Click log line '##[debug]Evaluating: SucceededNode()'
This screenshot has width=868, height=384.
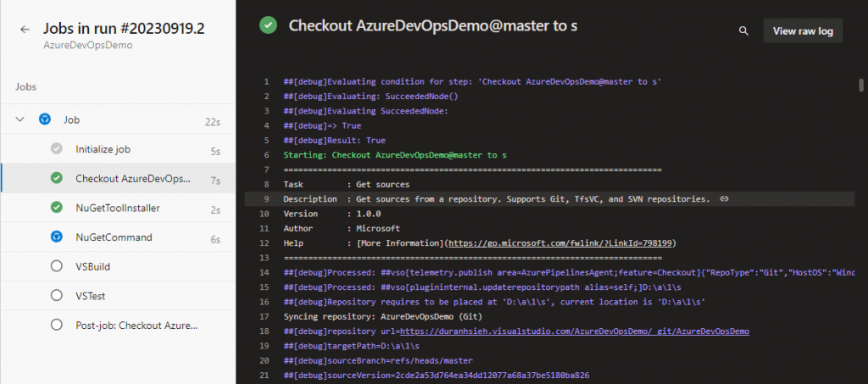371,96
